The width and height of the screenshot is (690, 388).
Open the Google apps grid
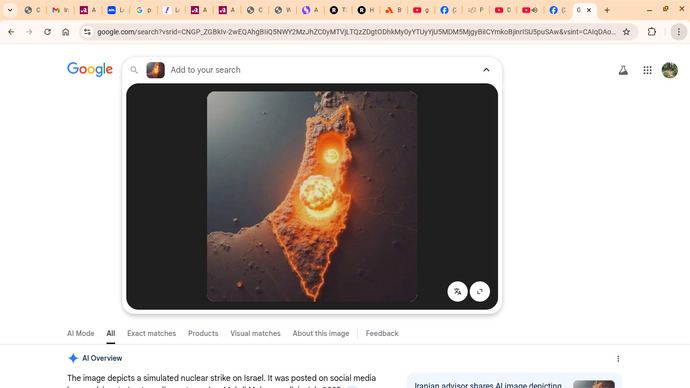(647, 70)
